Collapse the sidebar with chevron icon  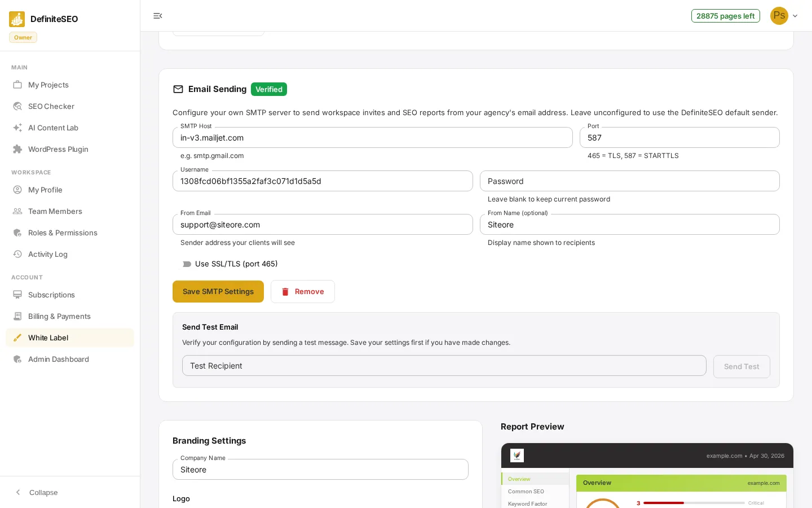pyautogui.click(x=18, y=492)
